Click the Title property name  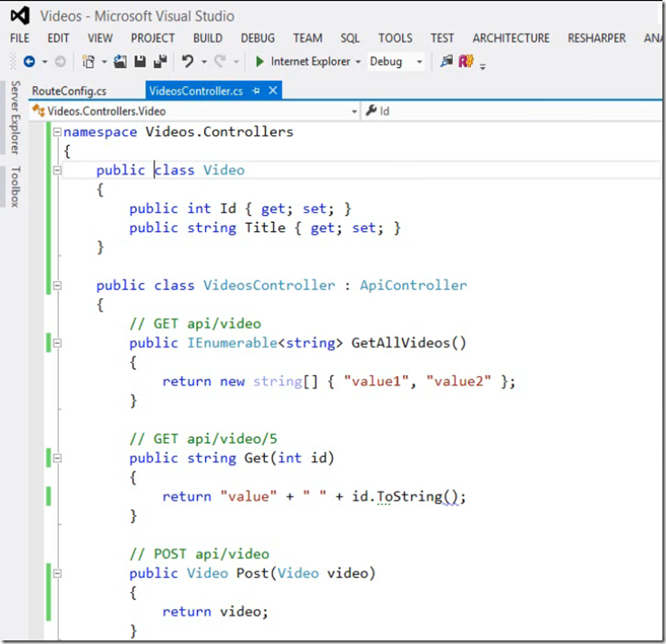click(265, 228)
